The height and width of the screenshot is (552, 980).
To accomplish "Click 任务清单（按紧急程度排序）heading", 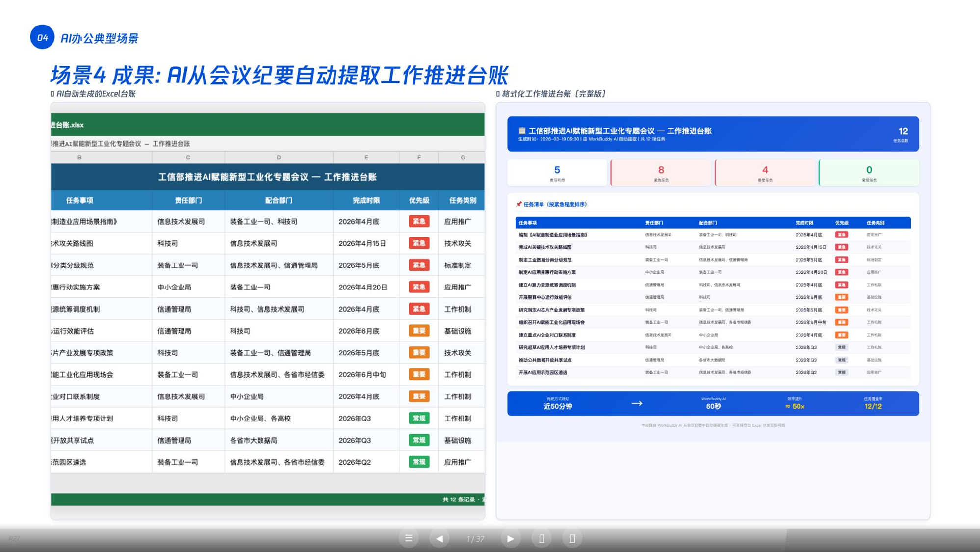I will coord(555,204).
